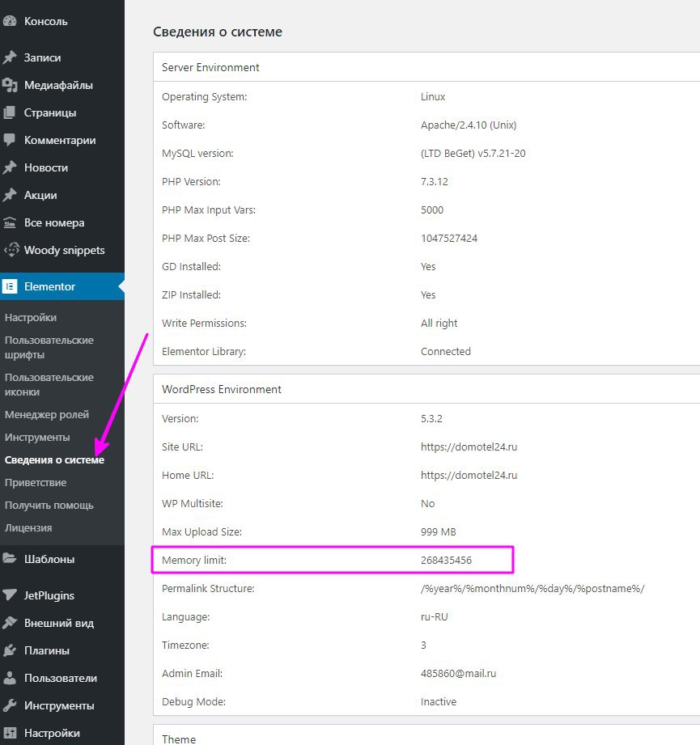Open the Шаблоны menu label
This screenshot has width=700, height=745.
click(49, 559)
